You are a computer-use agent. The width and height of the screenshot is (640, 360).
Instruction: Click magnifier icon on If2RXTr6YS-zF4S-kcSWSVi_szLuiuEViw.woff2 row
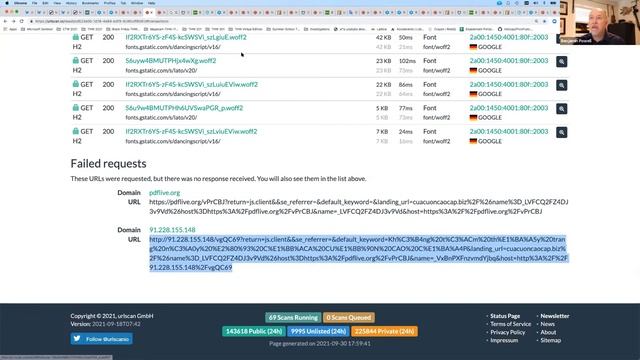[x=562, y=85]
